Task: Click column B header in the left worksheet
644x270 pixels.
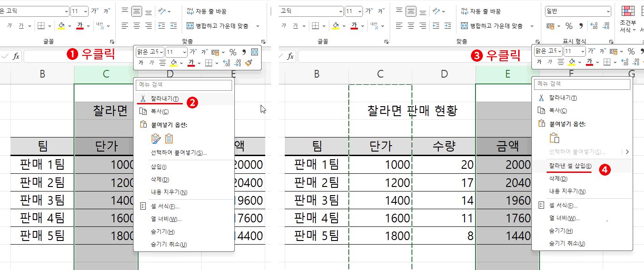Action: coord(42,74)
